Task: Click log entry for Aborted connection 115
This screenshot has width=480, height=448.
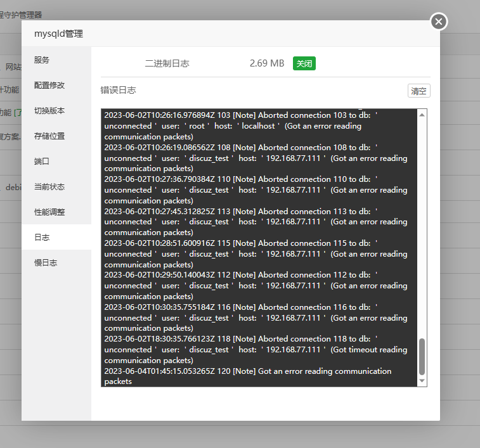Action: [x=256, y=253]
